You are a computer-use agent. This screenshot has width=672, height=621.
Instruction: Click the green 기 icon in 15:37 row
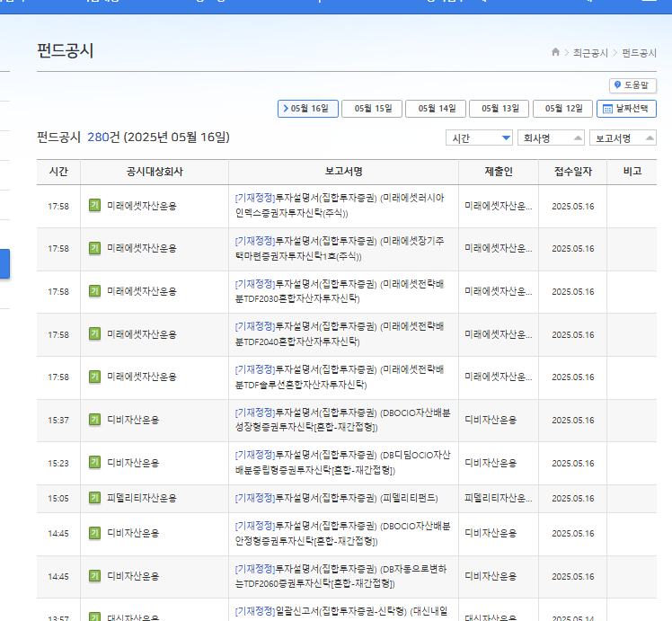click(x=94, y=420)
